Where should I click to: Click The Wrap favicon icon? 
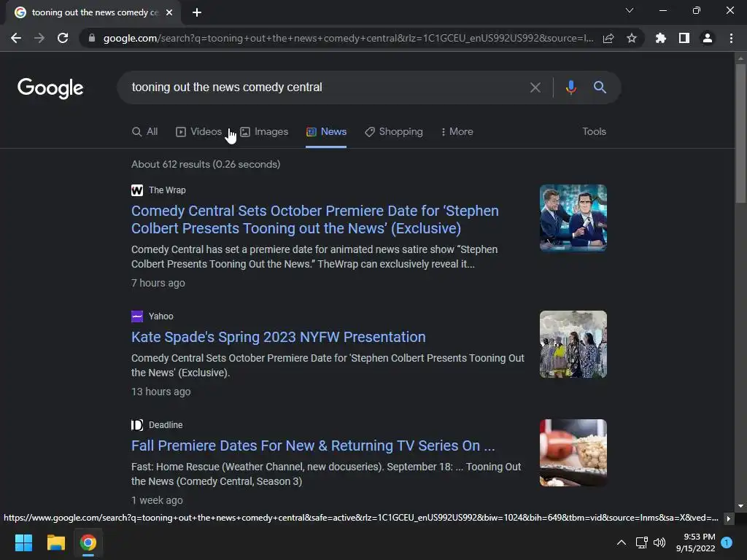pyautogui.click(x=137, y=190)
